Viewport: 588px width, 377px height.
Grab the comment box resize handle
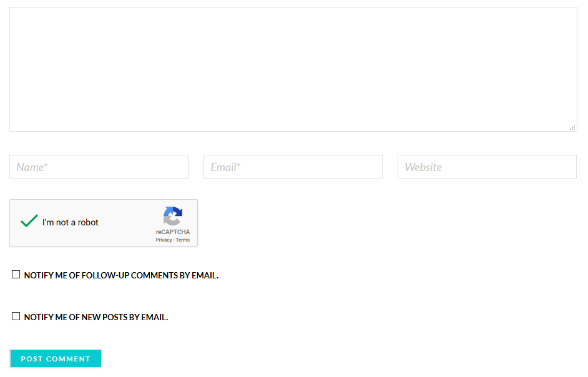pyautogui.click(x=572, y=127)
